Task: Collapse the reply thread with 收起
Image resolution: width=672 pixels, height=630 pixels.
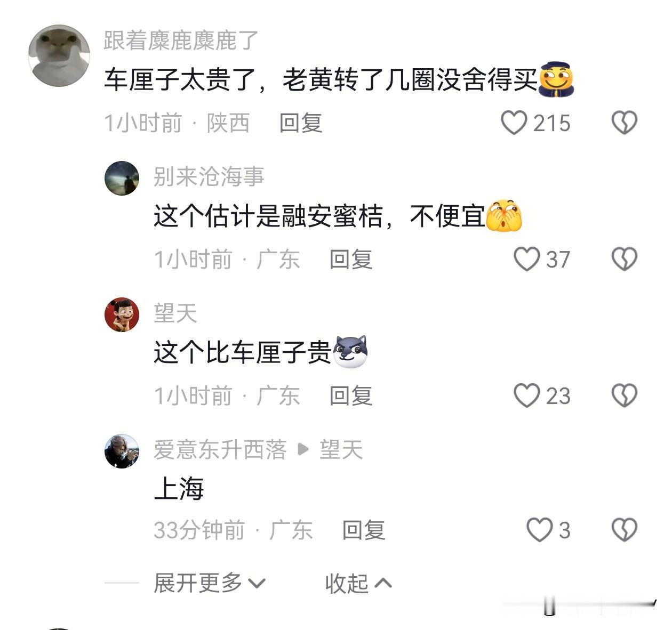Action: pyautogui.click(x=358, y=583)
